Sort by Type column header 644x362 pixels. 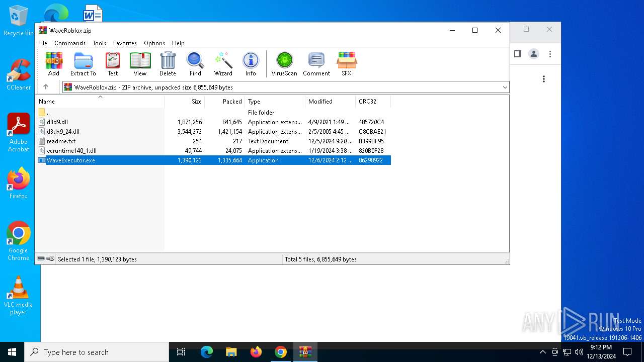click(x=275, y=102)
